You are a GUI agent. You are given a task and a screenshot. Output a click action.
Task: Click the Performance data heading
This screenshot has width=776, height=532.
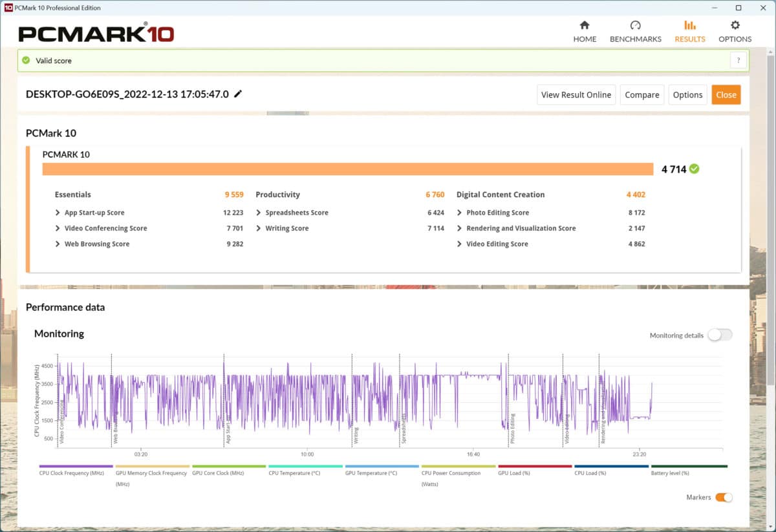pos(65,307)
